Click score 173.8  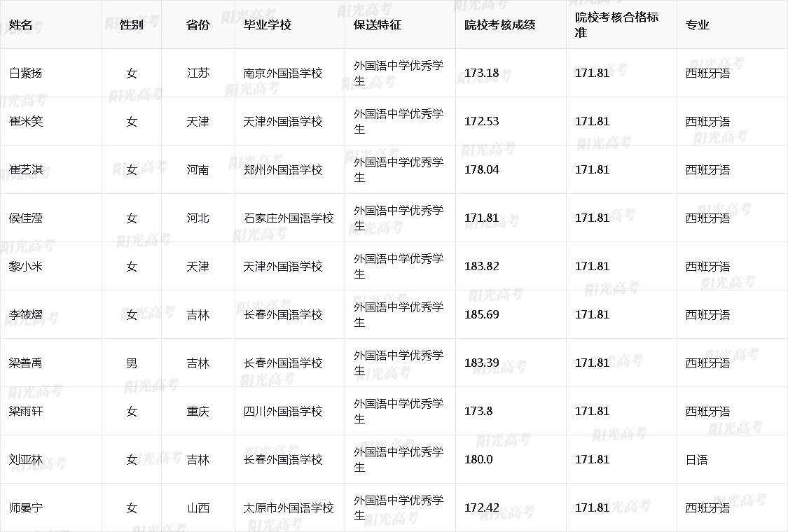click(478, 412)
